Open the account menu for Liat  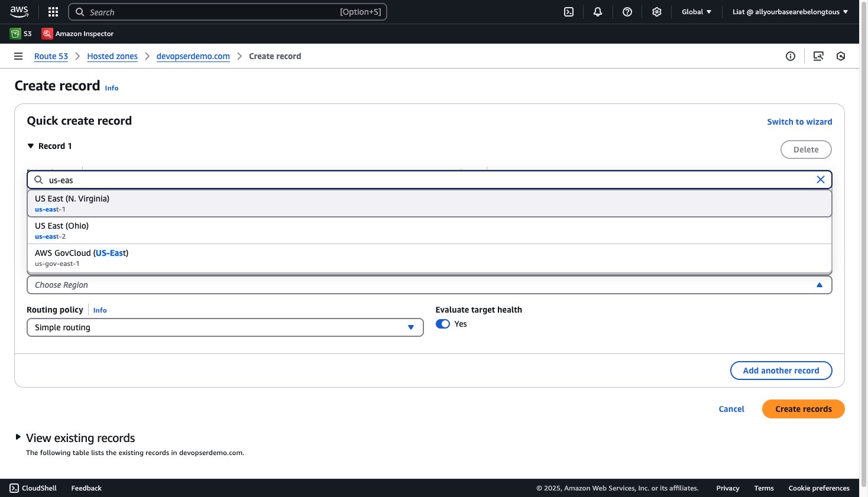click(x=790, y=12)
